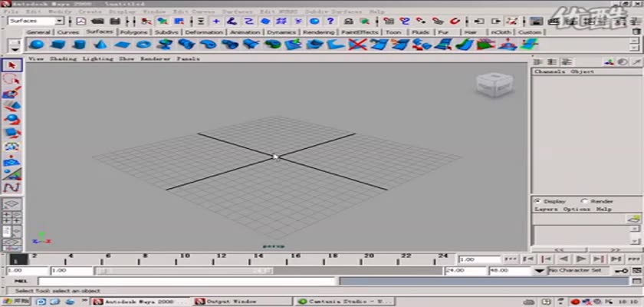This screenshot has width=644, height=307.
Task: Open the viewport Shading menu
Action: coord(63,59)
